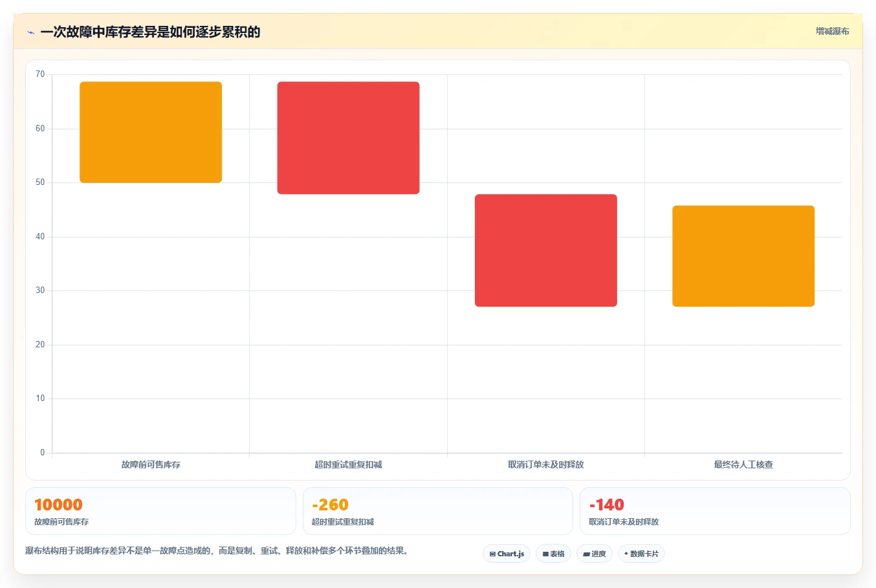Screen dimensions: 876x588
Task: Click the y-axis value 50
Action: (40, 182)
